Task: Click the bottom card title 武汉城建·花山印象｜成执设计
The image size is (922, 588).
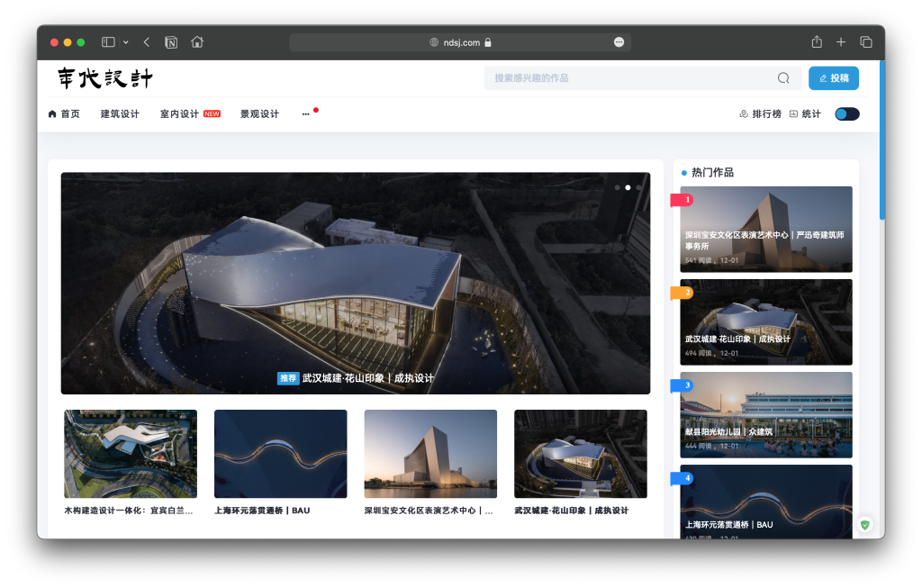Action: [x=572, y=511]
